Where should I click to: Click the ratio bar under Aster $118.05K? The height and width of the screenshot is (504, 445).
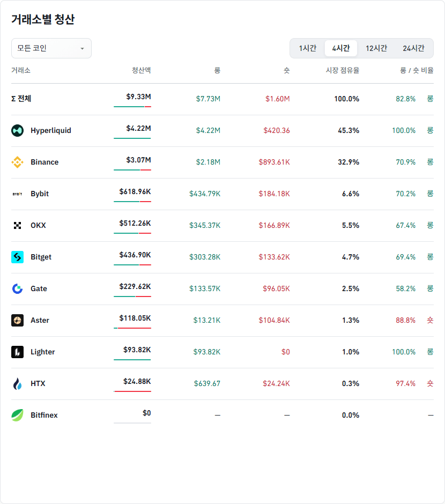pos(132,328)
